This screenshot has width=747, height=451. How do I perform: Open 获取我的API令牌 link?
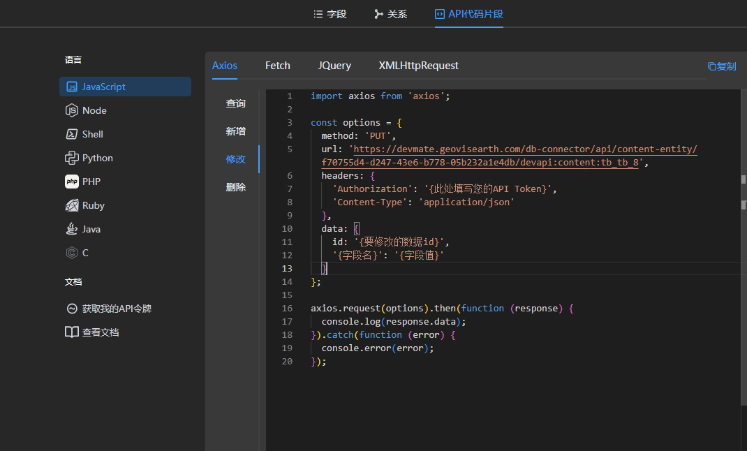pyautogui.click(x=116, y=309)
